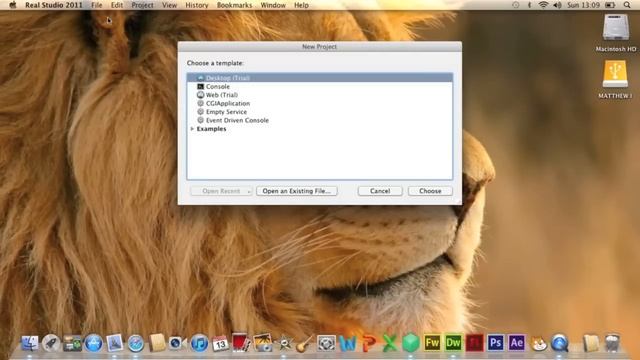Open the File menu
This screenshot has height=360, width=640.
tap(97, 5)
